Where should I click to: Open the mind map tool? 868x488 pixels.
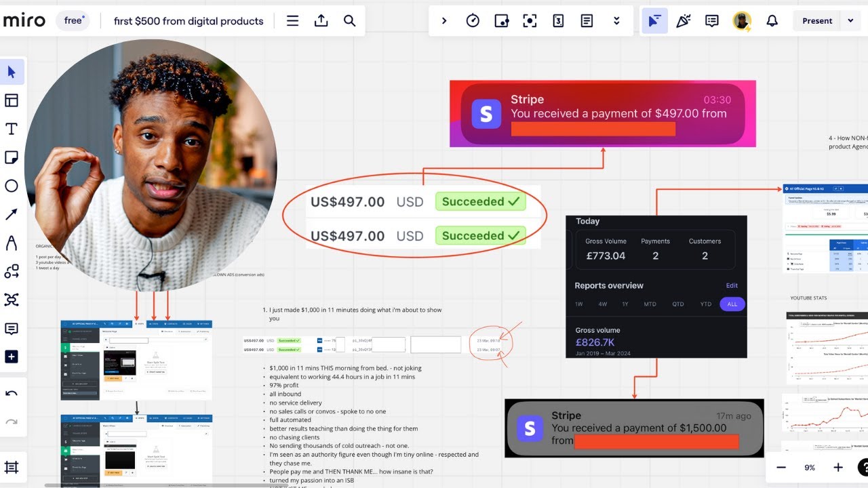point(12,300)
